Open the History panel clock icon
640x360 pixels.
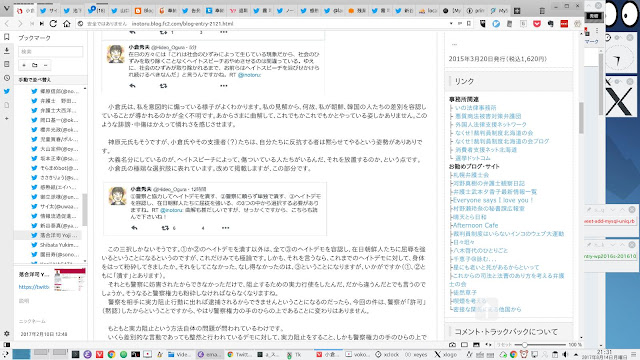click(7, 78)
